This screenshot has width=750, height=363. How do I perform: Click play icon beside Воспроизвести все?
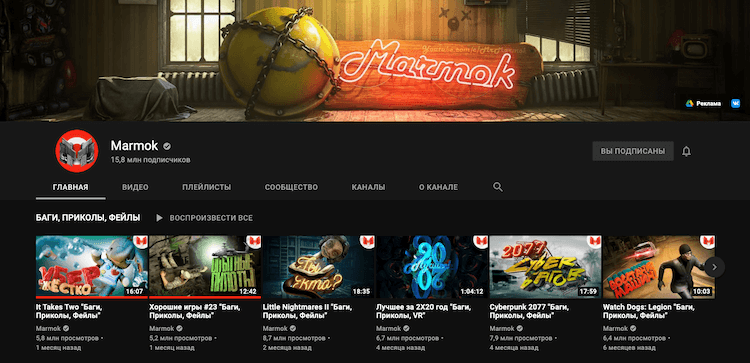(159, 218)
